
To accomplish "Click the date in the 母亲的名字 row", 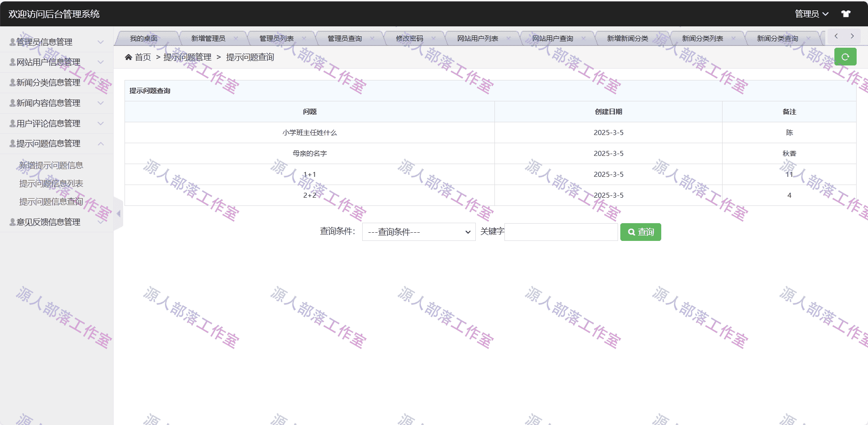I will 609,153.
